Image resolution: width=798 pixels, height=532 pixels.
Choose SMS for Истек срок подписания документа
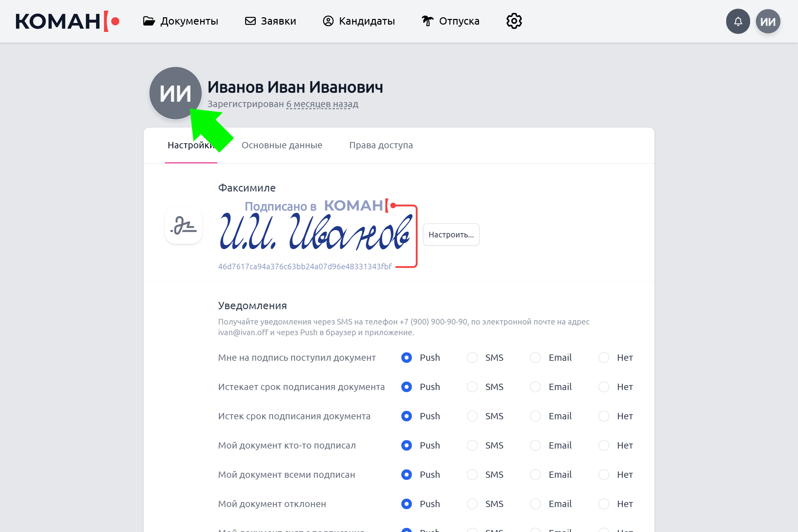click(x=472, y=416)
